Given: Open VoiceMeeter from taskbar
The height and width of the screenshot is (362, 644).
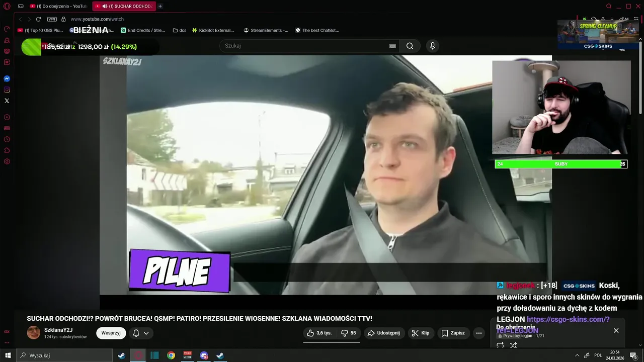Looking at the screenshot, I should 188,355.
